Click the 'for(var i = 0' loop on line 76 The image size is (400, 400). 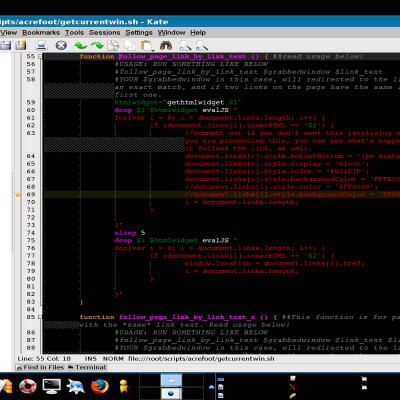coord(143,248)
